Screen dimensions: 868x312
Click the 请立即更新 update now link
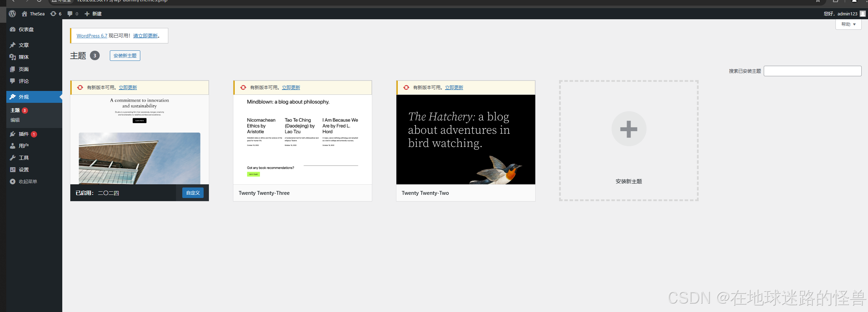(x=146, y=36)
